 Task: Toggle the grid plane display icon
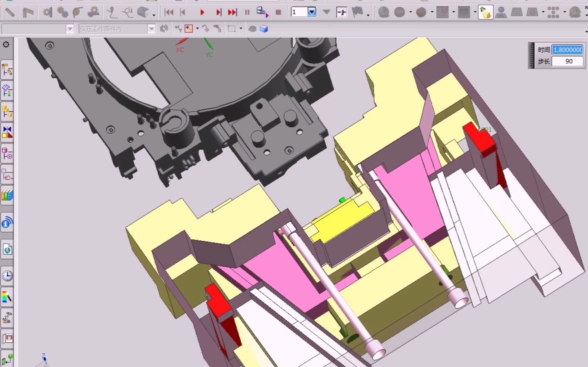coord(517,12)
